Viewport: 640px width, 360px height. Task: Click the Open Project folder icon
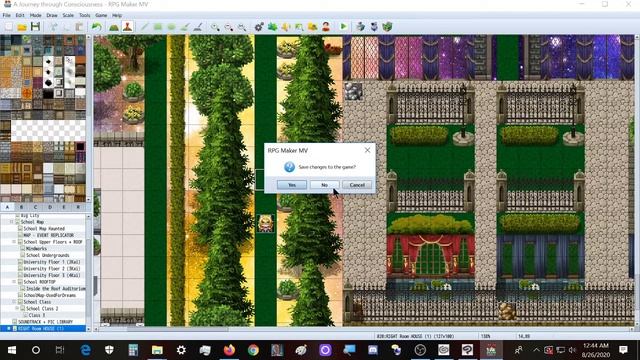click(x=22, y=27)
